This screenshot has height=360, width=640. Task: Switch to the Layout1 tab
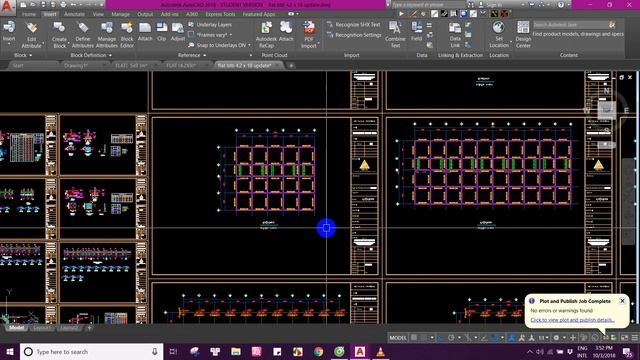pyautogui.click(x=42, y=328)
